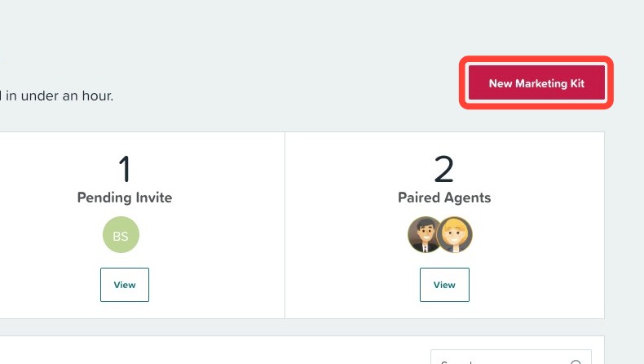This screenshot has width=644, height=364.
Task: Open View under Paired Agents
Action: point(444,285)
